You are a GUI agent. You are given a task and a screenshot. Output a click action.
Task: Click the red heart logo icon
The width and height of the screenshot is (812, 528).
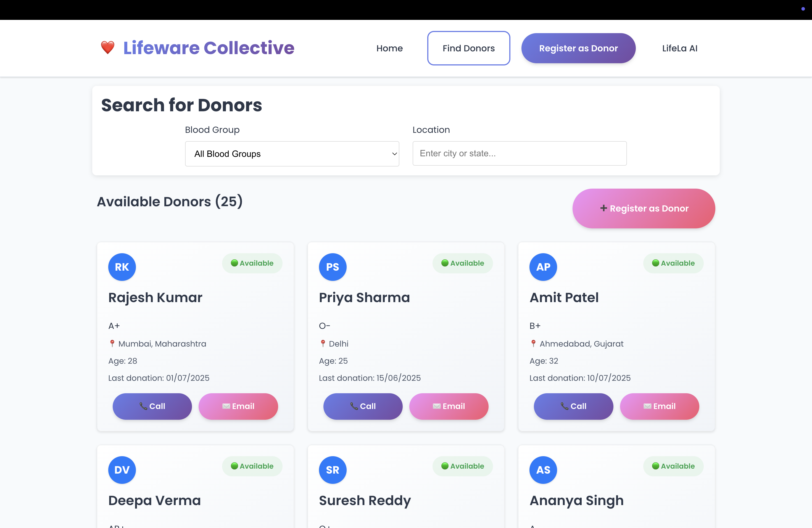[x=107, y=48]
